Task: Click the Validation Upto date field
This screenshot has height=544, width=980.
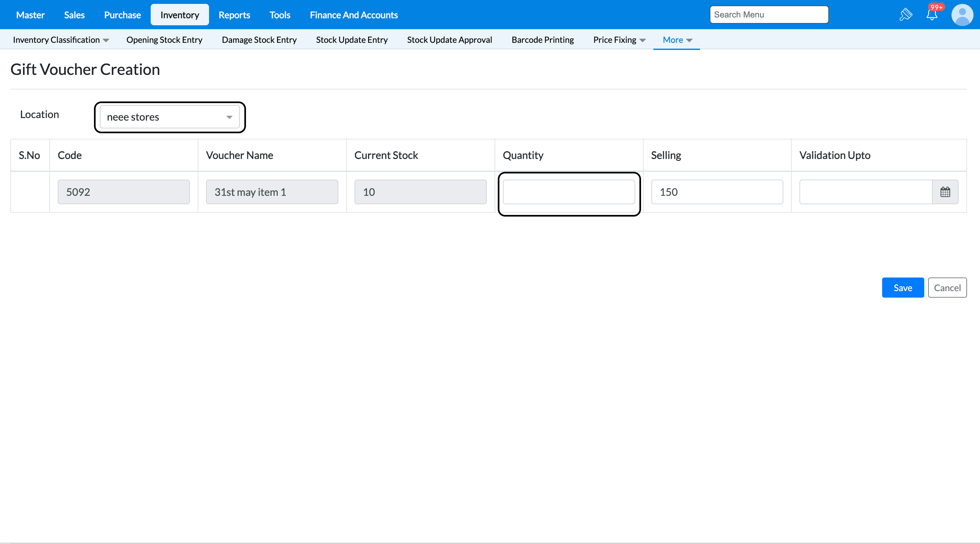Action: tap(866, 192)
